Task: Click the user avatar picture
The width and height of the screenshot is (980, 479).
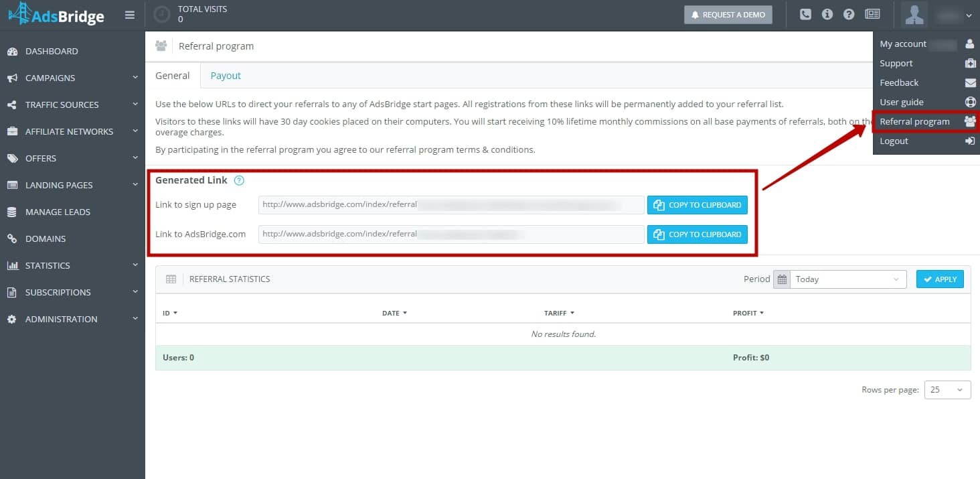Action: [x=914, y=14]
